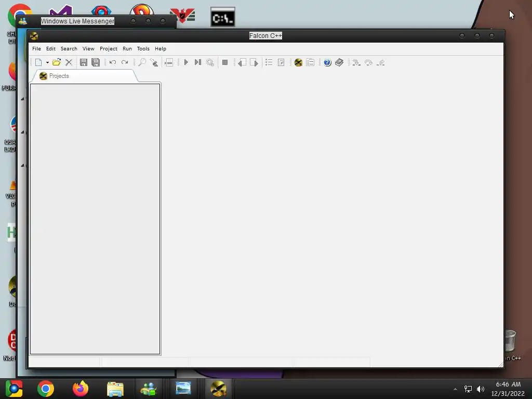Click the New Project falcon toolbar icon
This screenshot has height=399, width=532.
pyautogui.click(x=298, y=62)
